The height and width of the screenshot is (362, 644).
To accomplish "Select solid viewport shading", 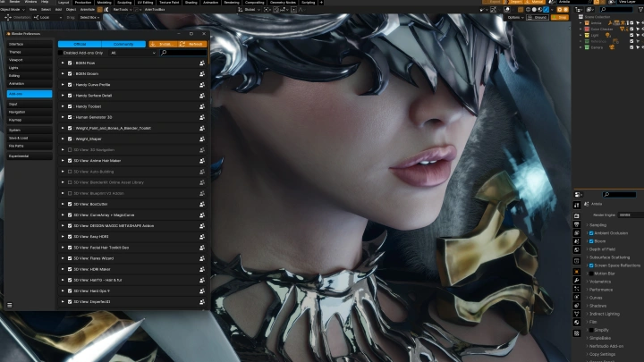I will pos(534,10).
